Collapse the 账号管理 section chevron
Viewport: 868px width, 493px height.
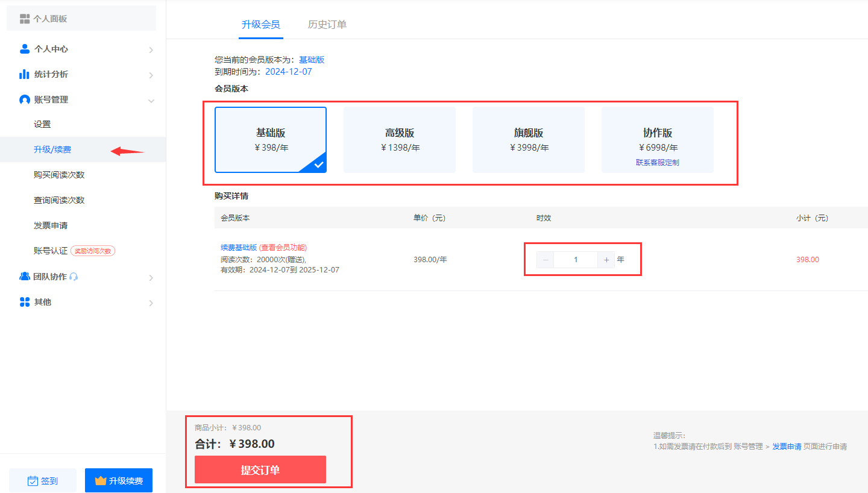pyautogui.click(x=151, y=100)
